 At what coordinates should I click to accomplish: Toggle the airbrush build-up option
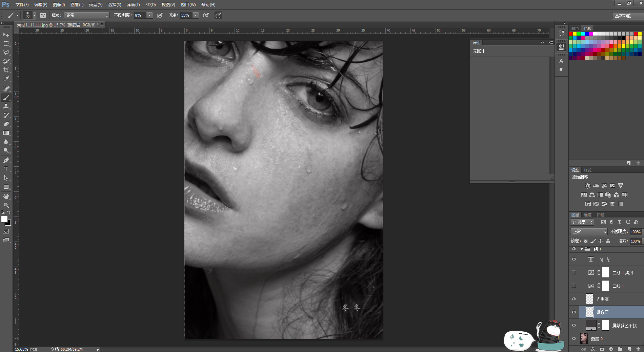[206, 15]
